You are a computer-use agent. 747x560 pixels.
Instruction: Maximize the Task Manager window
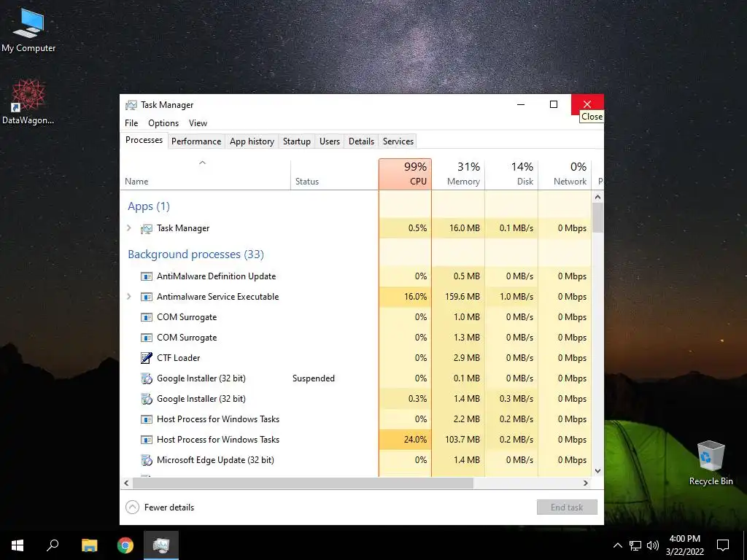554,104
